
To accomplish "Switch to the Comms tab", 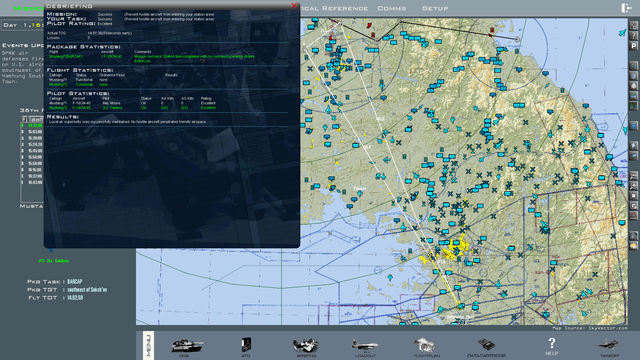I will (x=392, y=8).
